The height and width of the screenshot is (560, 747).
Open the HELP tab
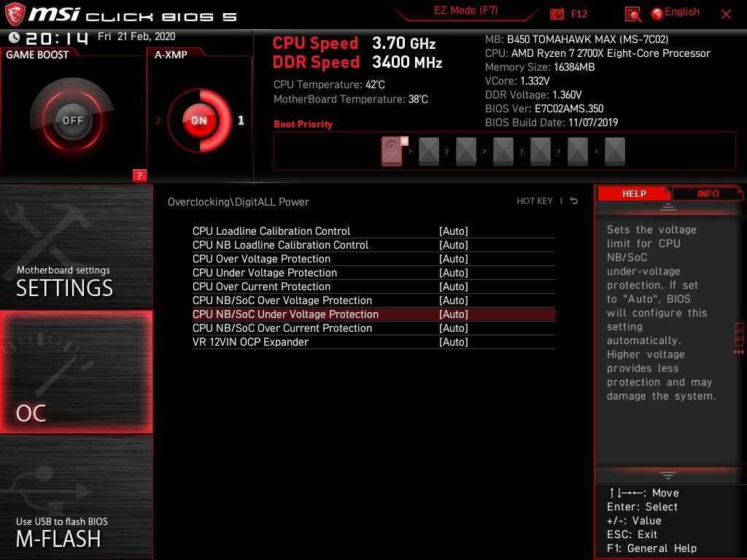point(634,193)
